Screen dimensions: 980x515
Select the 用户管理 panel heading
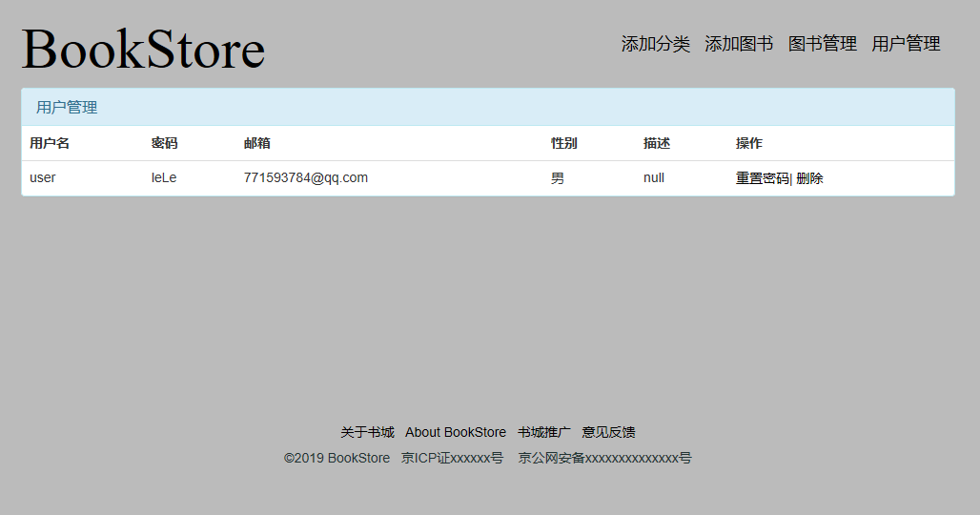(x=66, y=108)
